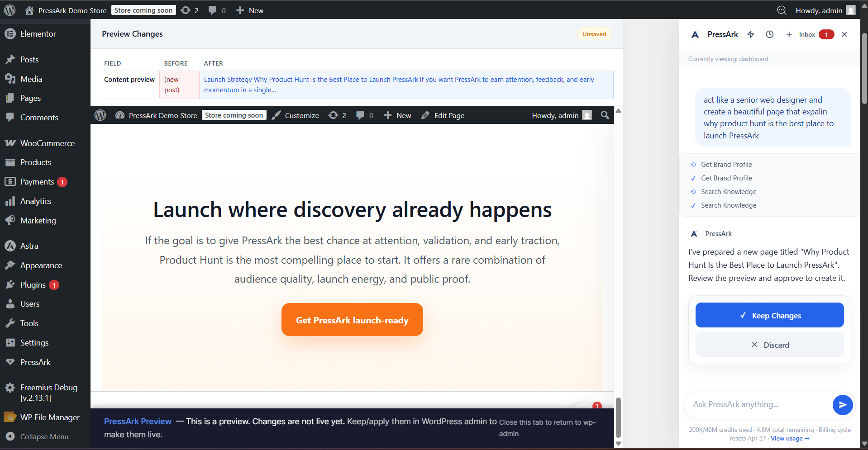This screenshot has width=868, height=450.
Task: Start new chat with plus icon
Action: coord(789,34)
